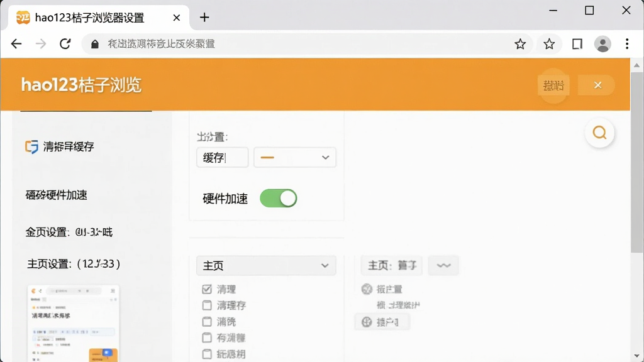Open the side panel icon
This screenshot has height=362, width=644.
(x=577, y=44)
